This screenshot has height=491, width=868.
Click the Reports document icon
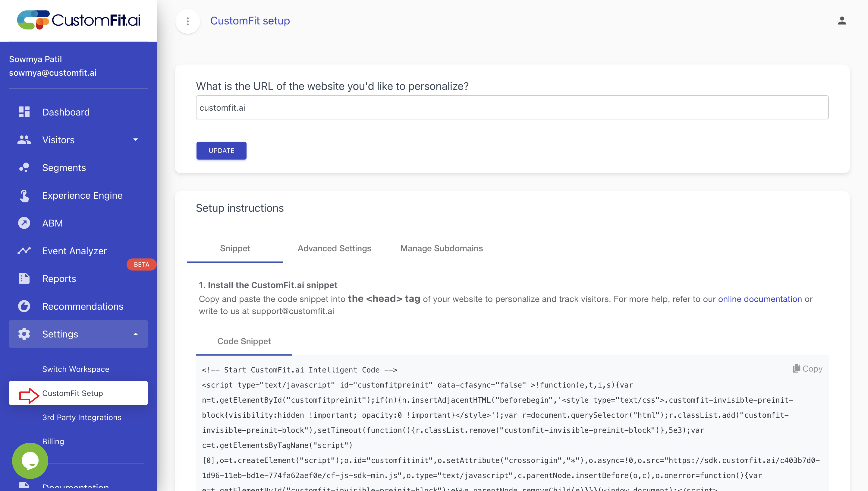pyautogui.click(x=24, y=279)
